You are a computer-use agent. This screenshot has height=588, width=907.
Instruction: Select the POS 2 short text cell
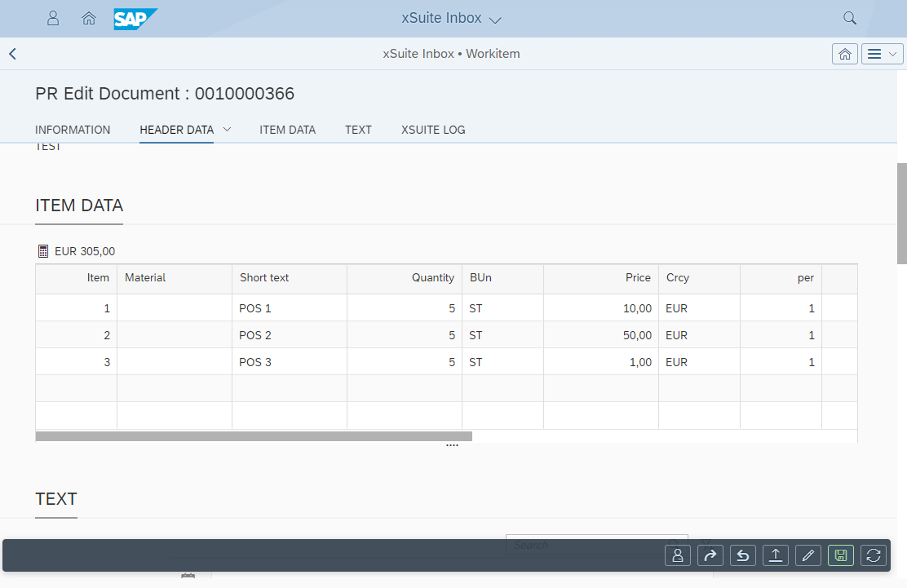pyautogui.click(x=289, y=335)
